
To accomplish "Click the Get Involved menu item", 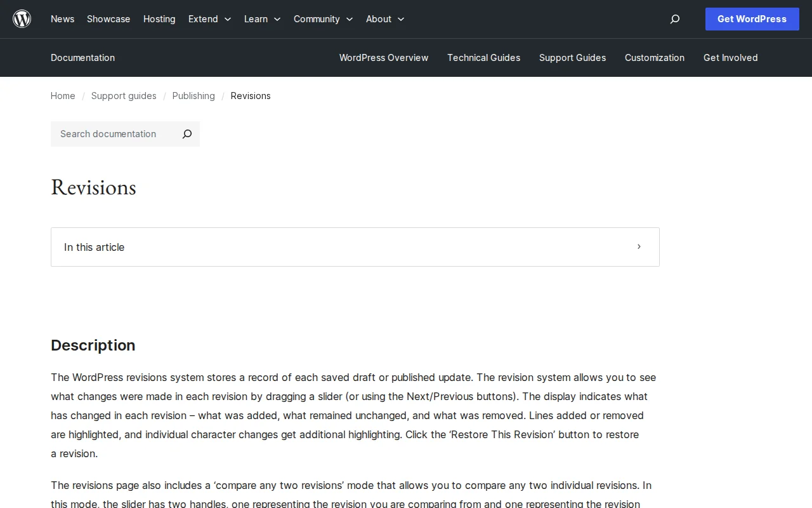I will [730, 58].
